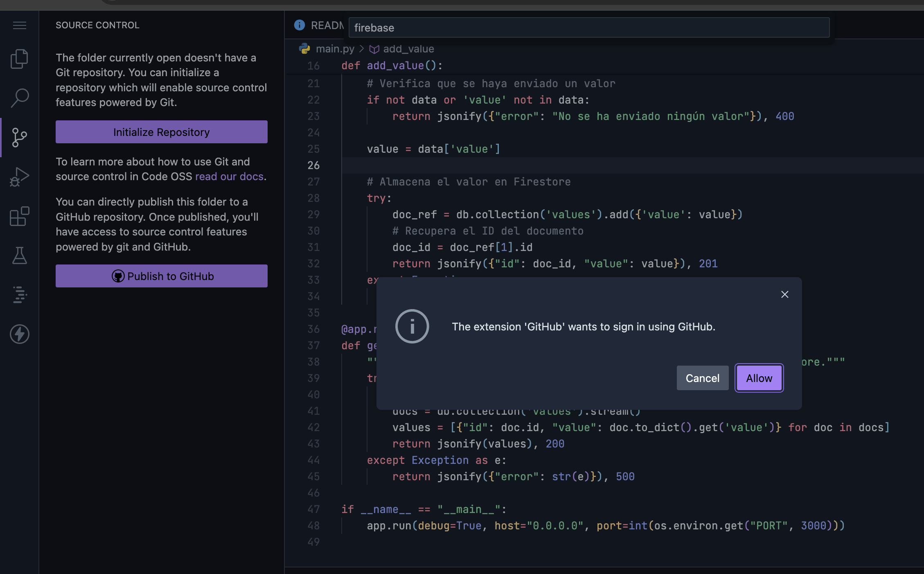Open the Explorer files view
The height and width of the screenshot is (574, 924).
pos(19,59)
